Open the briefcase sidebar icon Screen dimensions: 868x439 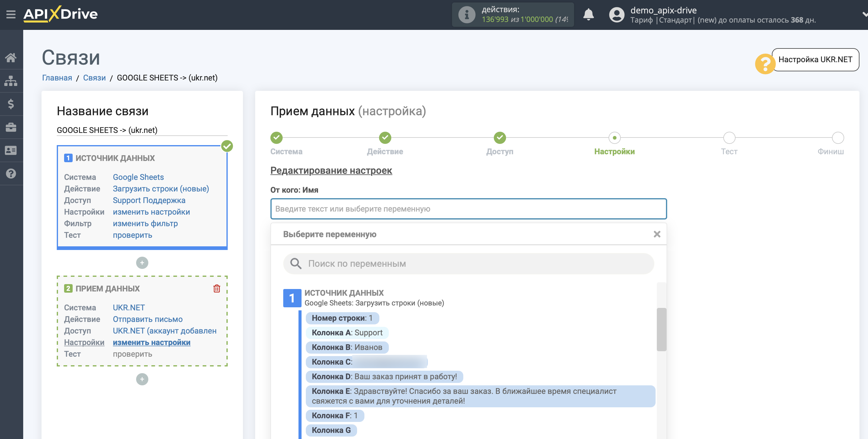[11, 127]
